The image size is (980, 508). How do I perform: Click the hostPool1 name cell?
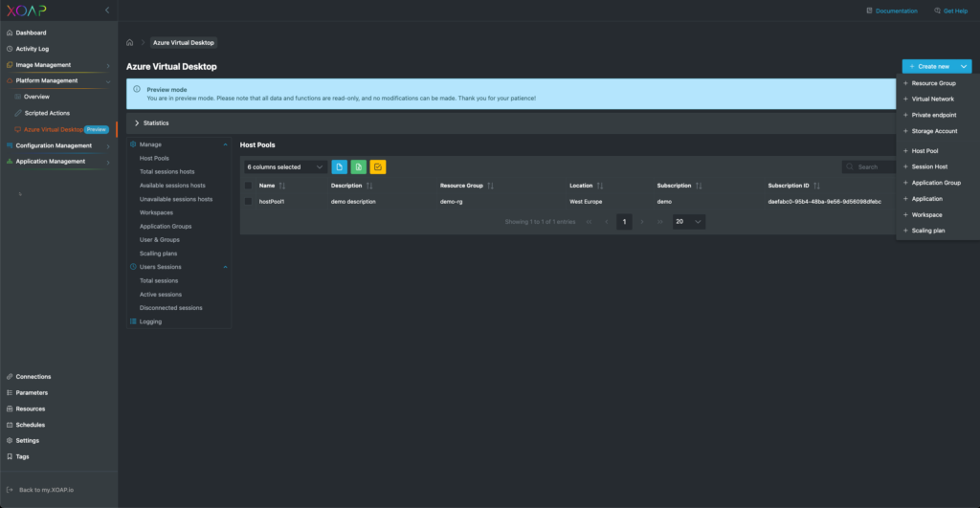click(x=272, y=202)
